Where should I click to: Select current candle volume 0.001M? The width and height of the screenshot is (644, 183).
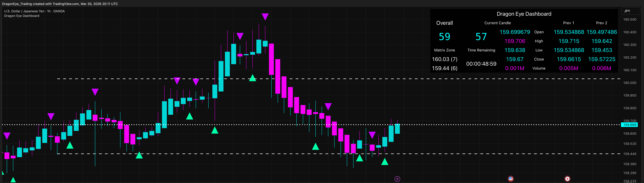pos(515,68)
